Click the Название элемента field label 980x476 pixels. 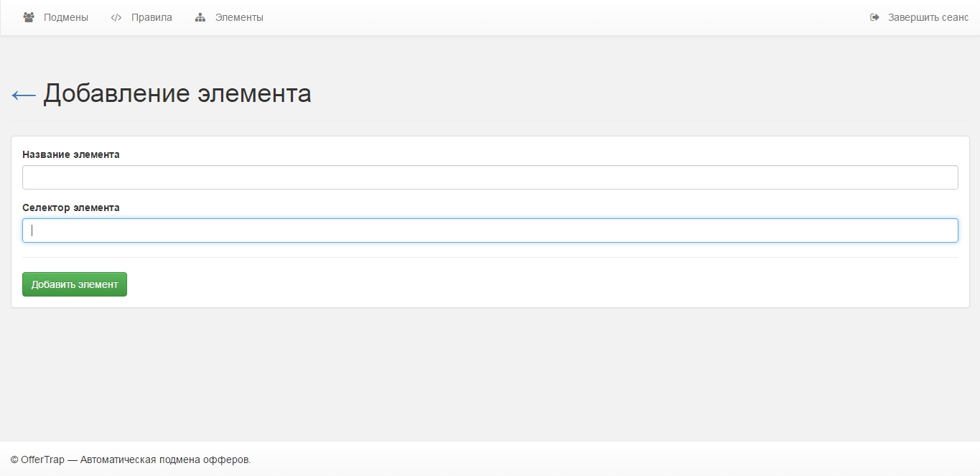coord(71,154)
